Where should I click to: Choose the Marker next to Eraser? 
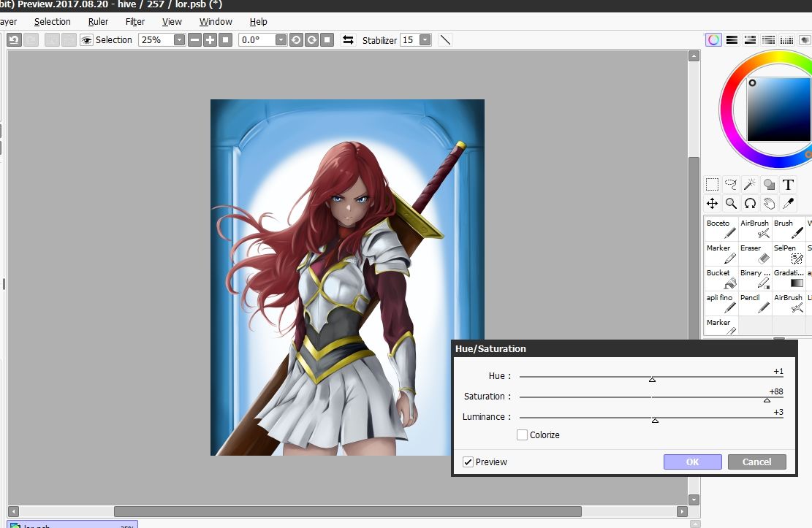[x=721, y=253]
